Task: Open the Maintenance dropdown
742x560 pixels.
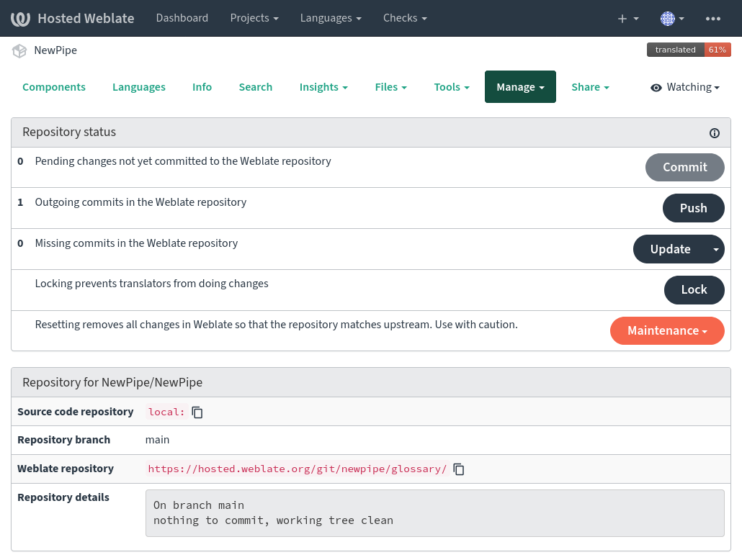Action: click(666, 331)
